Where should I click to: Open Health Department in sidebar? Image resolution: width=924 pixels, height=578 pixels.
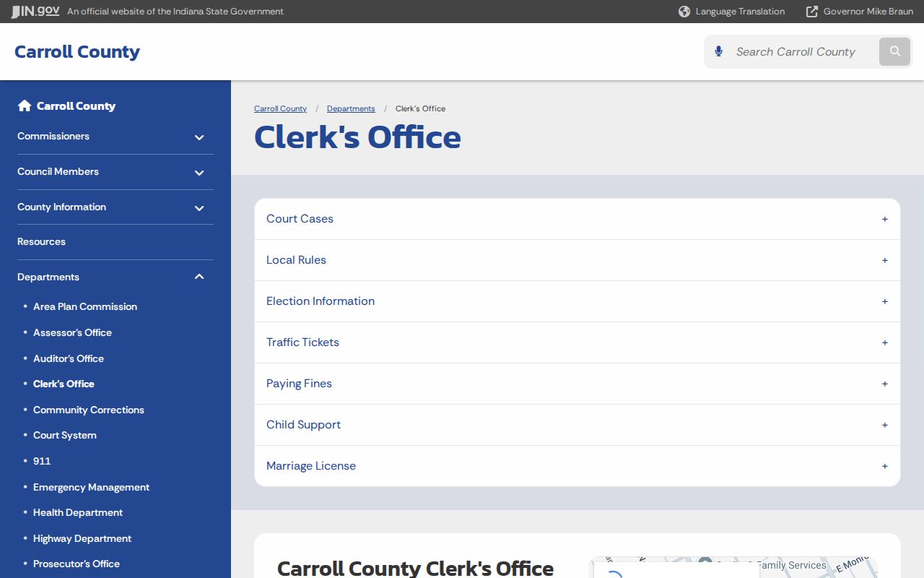[x=78, y=512]
